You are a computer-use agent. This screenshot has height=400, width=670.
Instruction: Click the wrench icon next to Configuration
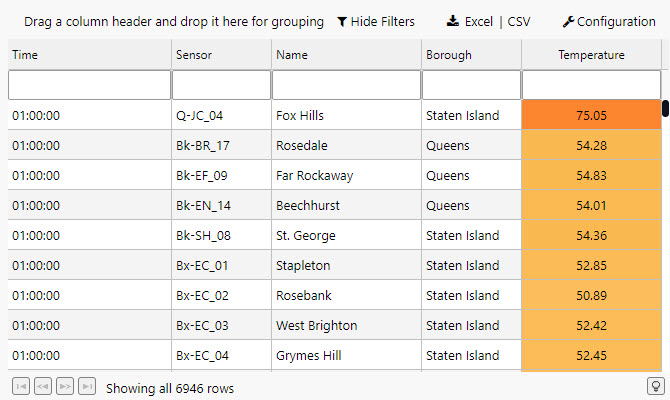pyautogui.click(x=568, y=21)
